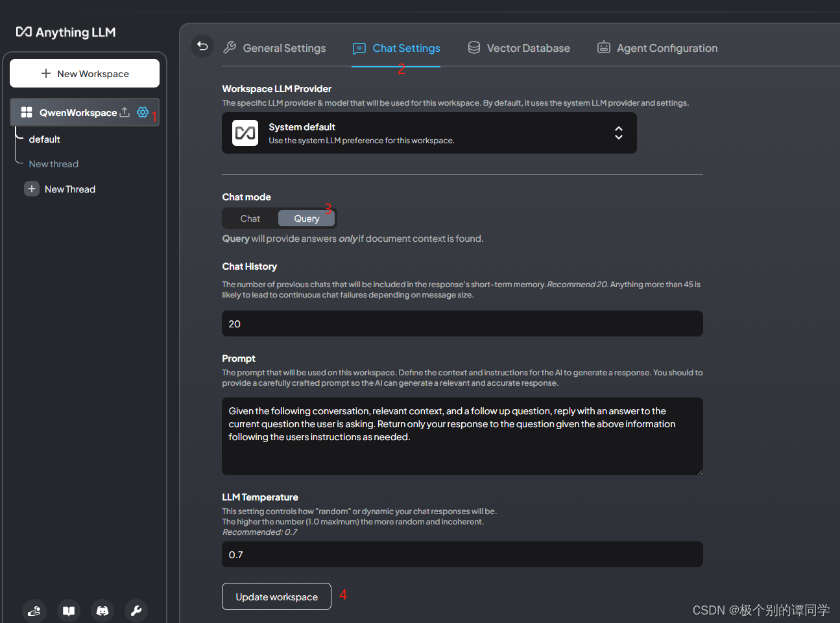Click the plus icon beside New Thread
The image size is (840, 623).
32,189
